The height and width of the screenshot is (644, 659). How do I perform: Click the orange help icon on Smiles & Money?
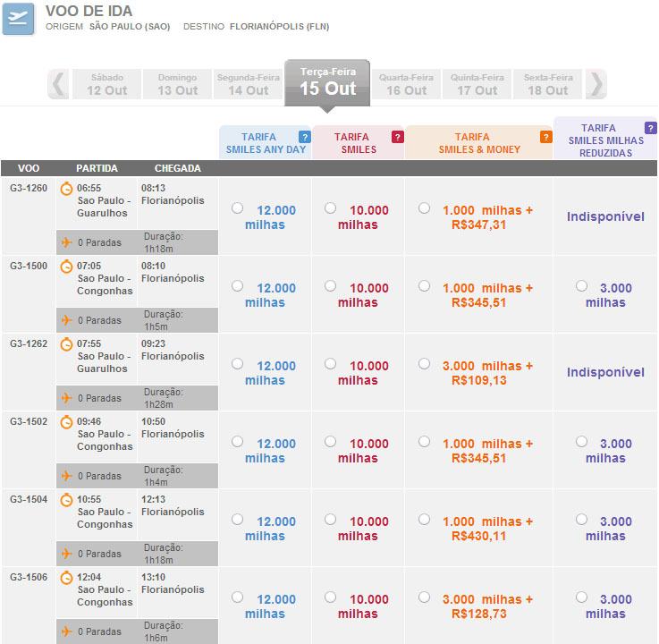point(545,137)
